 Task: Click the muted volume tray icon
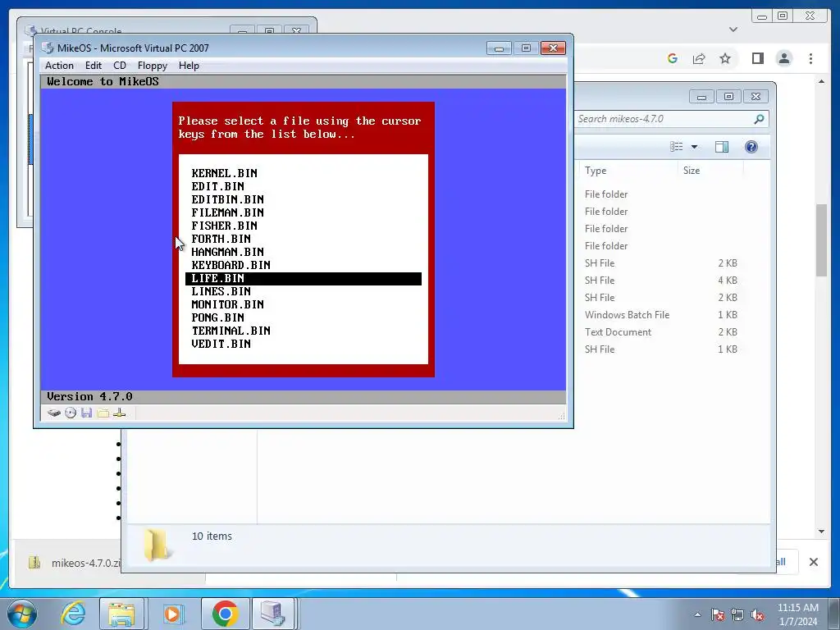pos(757,615)
